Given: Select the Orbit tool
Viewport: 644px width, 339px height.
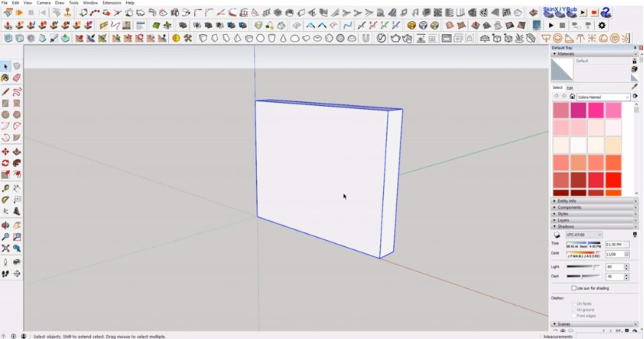Looking at the screenshot, I should tap(5, 225).
